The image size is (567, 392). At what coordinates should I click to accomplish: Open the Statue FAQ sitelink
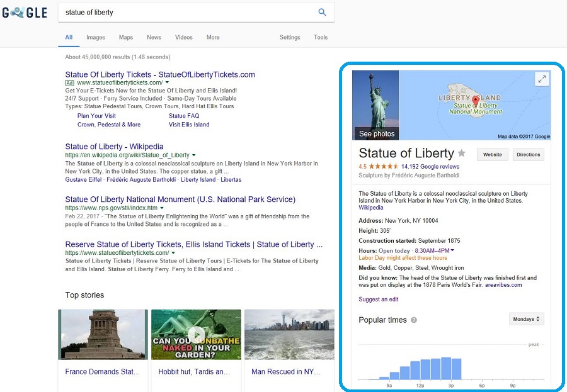[184, 116]
